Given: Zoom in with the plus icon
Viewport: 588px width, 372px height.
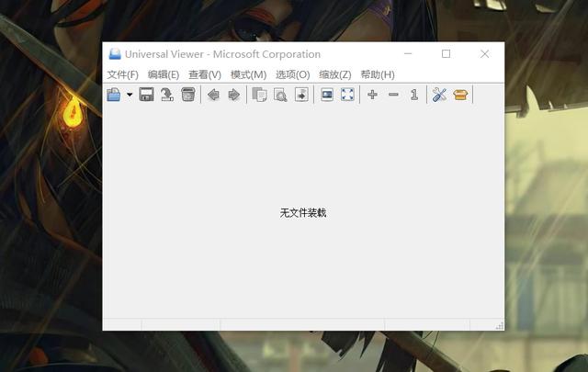Looking at the screenshot, I should point(372,95).
